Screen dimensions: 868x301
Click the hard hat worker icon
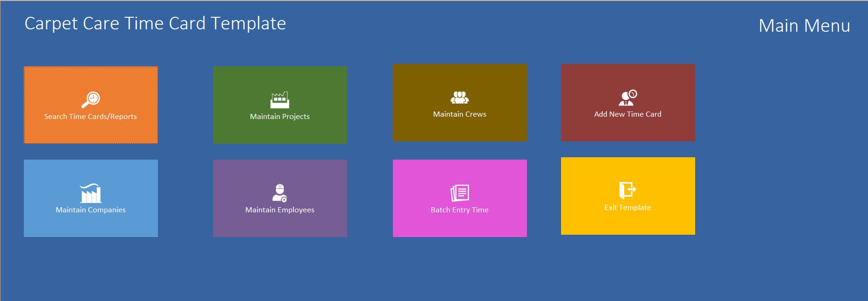(x=279, y=193)
